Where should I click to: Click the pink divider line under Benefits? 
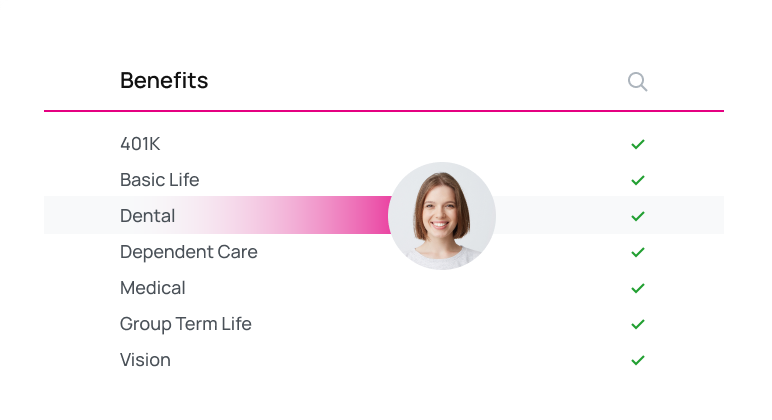coord(384,110)
